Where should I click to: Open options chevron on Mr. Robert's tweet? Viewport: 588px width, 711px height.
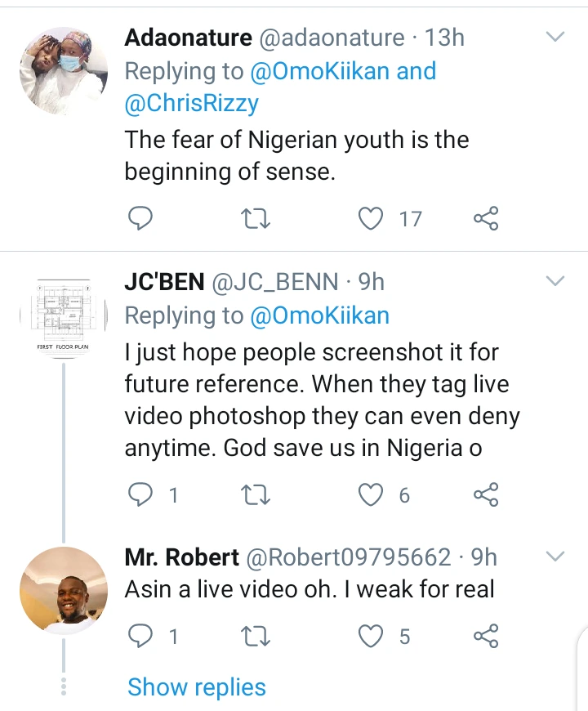coord(555,557)
